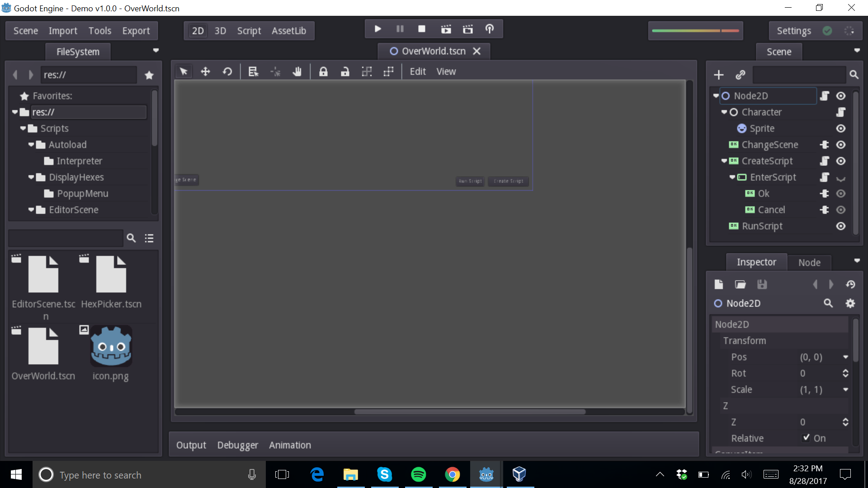Toggle the Relative On checkbox
This screenshot has width=868, height=488.
[806, 438]
